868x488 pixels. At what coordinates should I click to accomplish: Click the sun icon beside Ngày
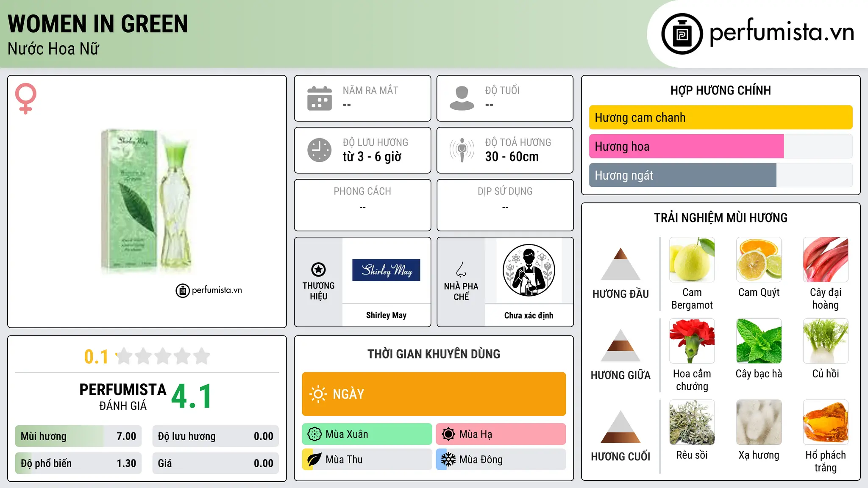tap(318, 394)
